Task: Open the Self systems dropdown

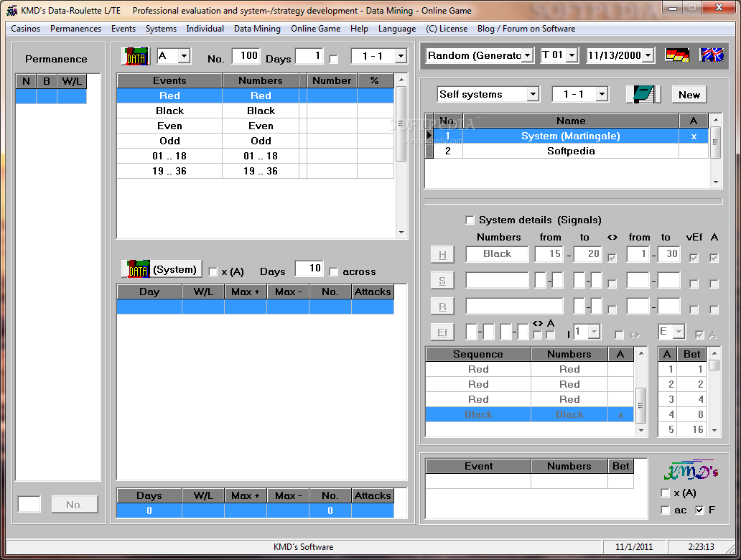Action: (533, 94)
